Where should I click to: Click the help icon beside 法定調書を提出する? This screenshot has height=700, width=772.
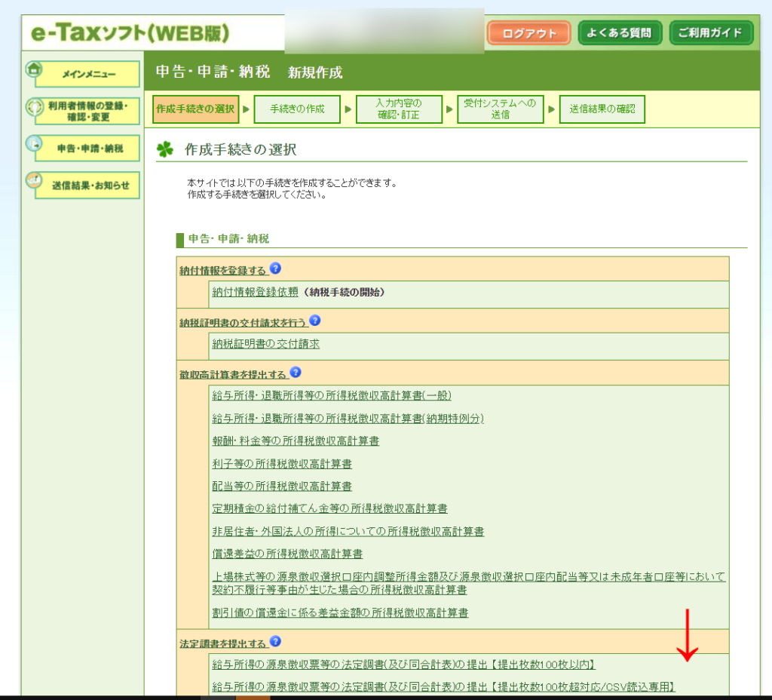(x=275, y=642)
